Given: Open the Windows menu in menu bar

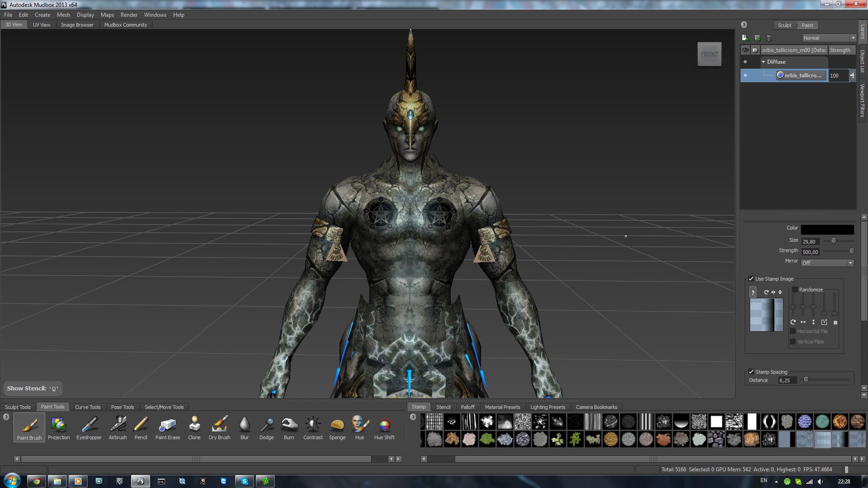Looking at the screenshot, I should tap(155, 15).
